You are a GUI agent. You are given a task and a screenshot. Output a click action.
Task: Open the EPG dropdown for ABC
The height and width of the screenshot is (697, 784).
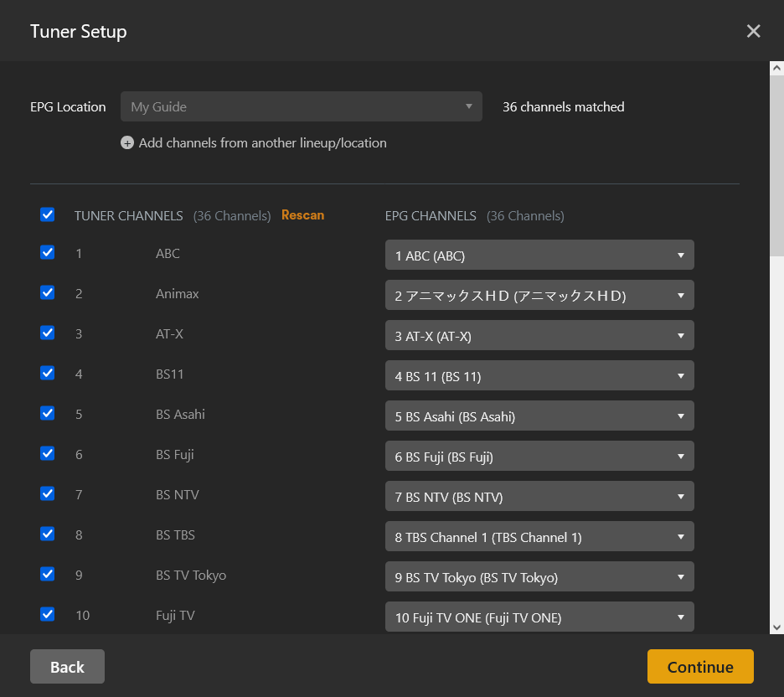pyautogui.click(x=539, y=254)
